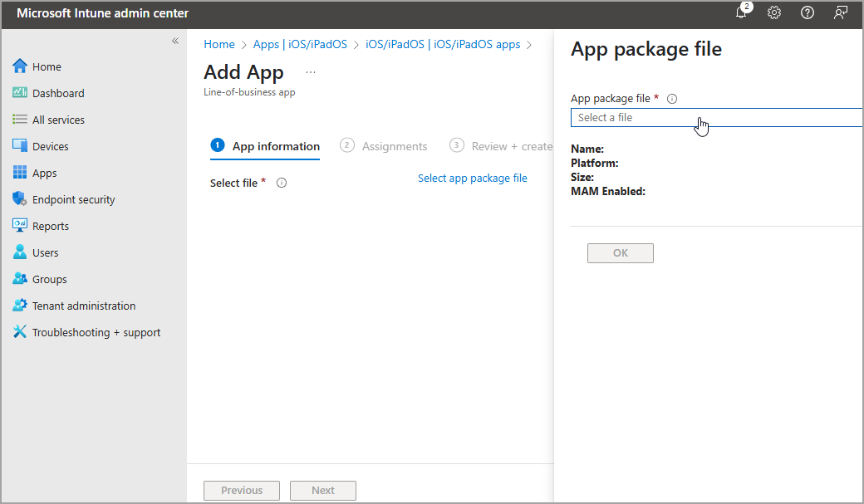
Task: Collapse the navigation sidebar
Action: coord(174,40)
